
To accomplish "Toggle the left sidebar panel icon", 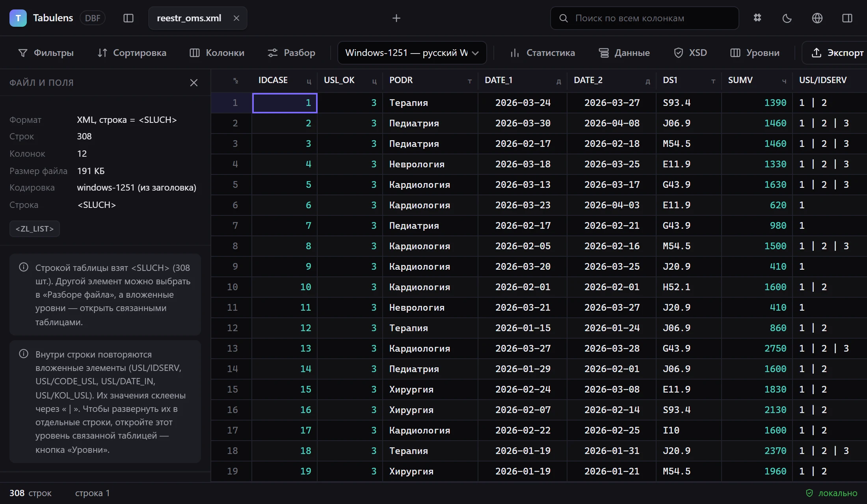I will click(128, 18).
